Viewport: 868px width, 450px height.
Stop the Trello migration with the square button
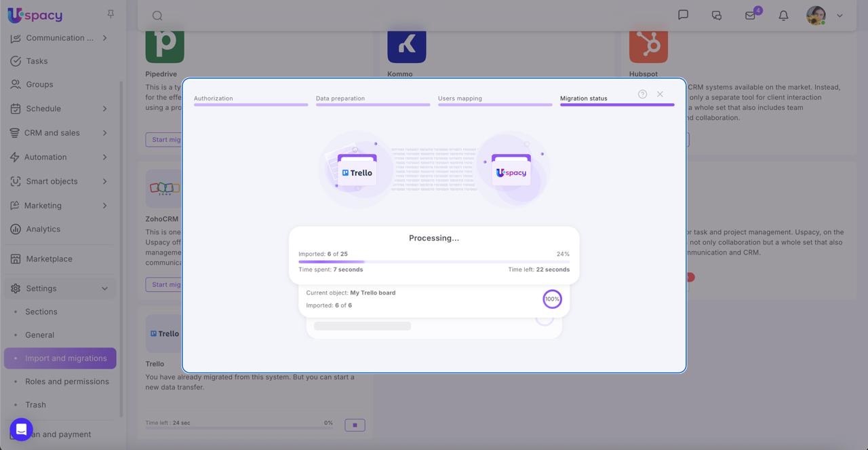coord(355,425)
